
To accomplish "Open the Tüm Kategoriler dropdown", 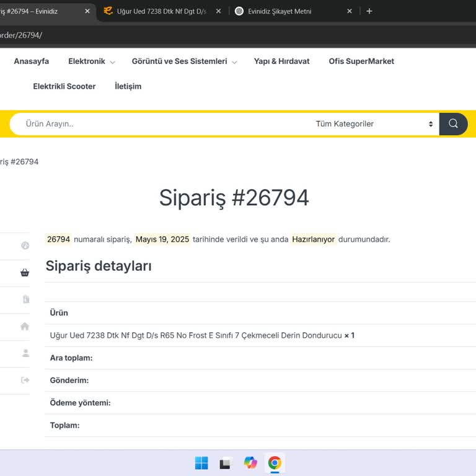I will click(x=374, y=124).
